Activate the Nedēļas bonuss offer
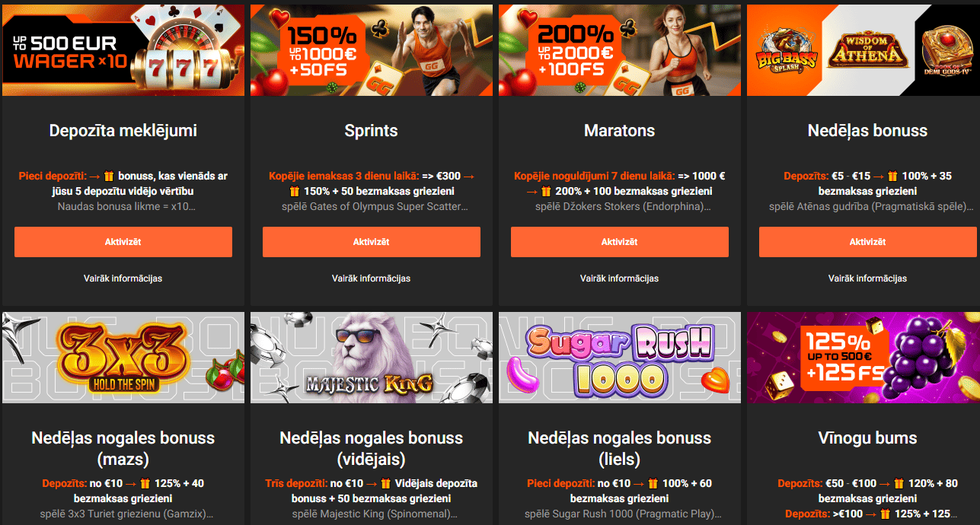Image resolution: width=980 pixels, height=525 pixels. click(867, 242)
